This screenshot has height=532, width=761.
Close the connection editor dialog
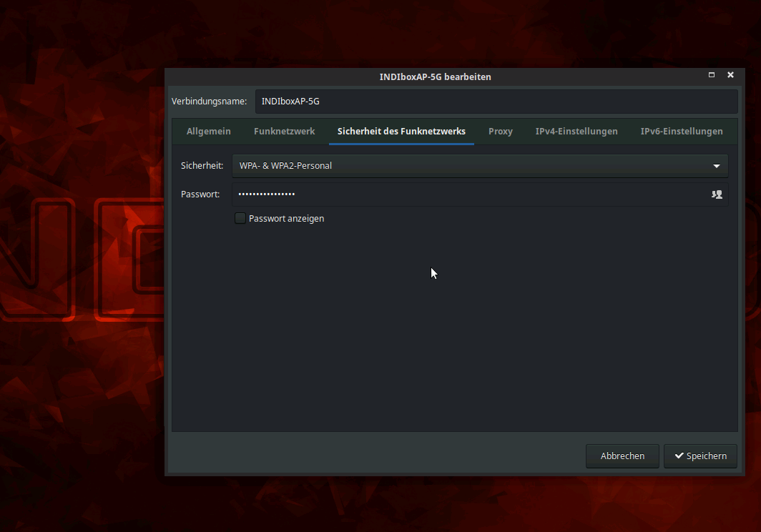(730, 75)
